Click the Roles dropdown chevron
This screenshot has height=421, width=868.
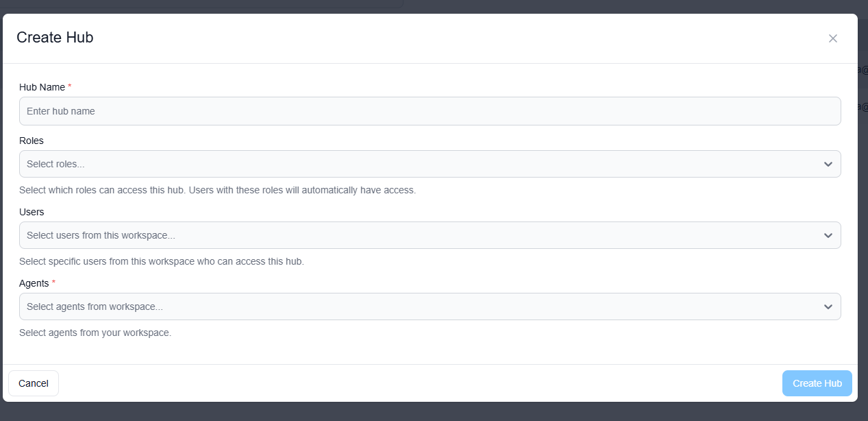pyautogui.click(x=828, y=164)
